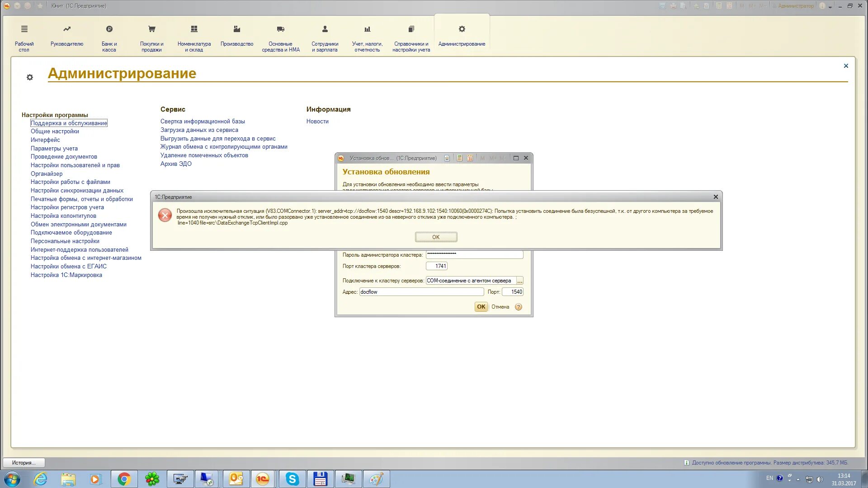Screen dimensions: 868x488
Task: Click Отмена in the update dialog
Action: coord(500,307)
